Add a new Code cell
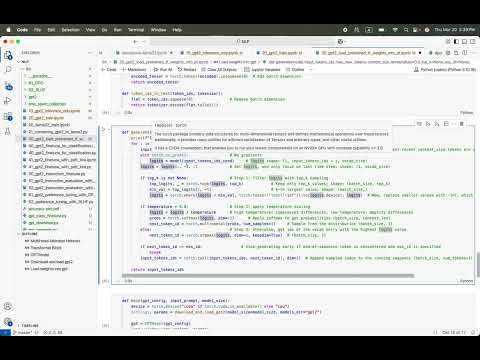 tap(109, 69)
